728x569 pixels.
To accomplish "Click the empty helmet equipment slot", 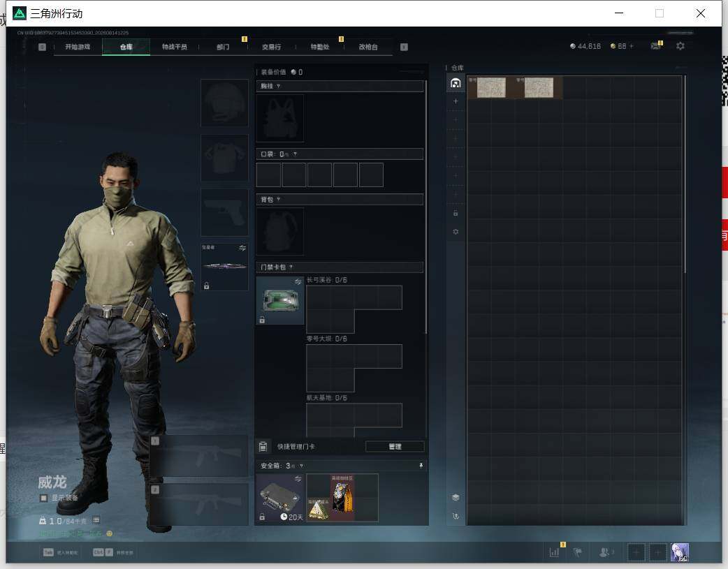I will 224,103.
